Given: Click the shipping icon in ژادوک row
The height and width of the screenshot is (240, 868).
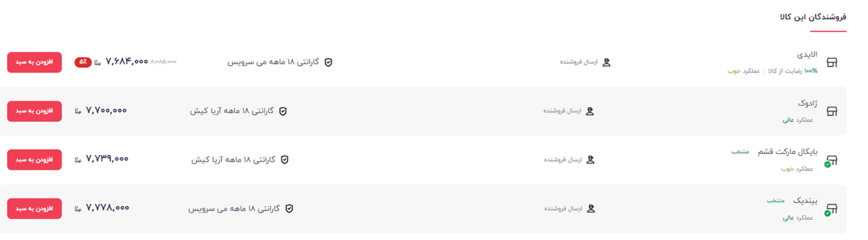Looking at the screenshot, I should (590, 111).
